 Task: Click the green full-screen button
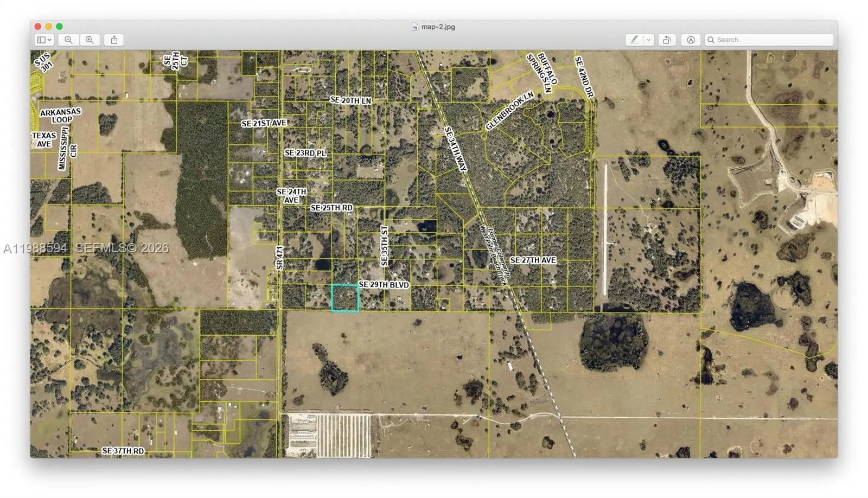[59, 26]
